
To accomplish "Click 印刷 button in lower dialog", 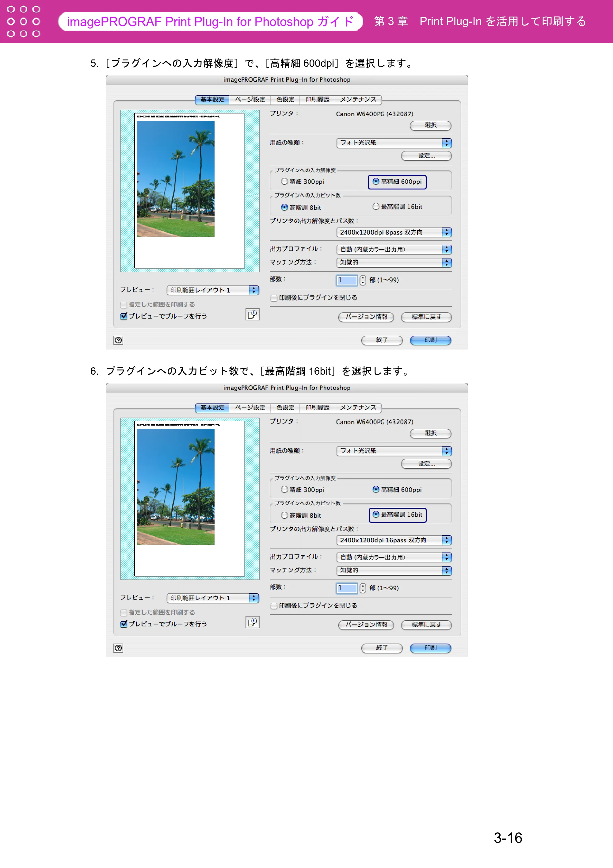I will pos(430,648).
